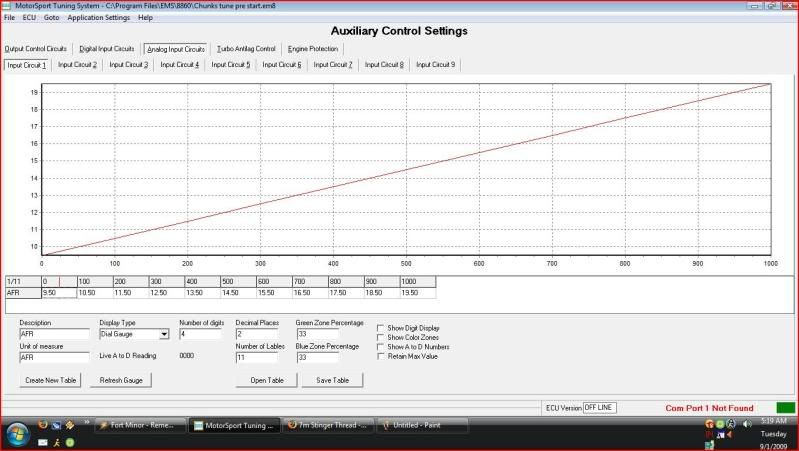Click the taskbar clock showing 5:19 AM
This screenshot has width=799, height=451.
pyautogui.click(x=774, y=421)
